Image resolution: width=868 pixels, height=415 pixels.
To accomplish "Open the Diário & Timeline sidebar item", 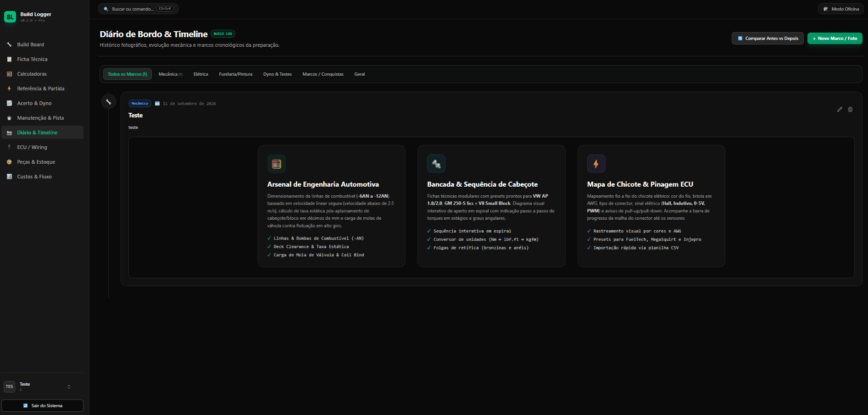I will pos(43,133).
